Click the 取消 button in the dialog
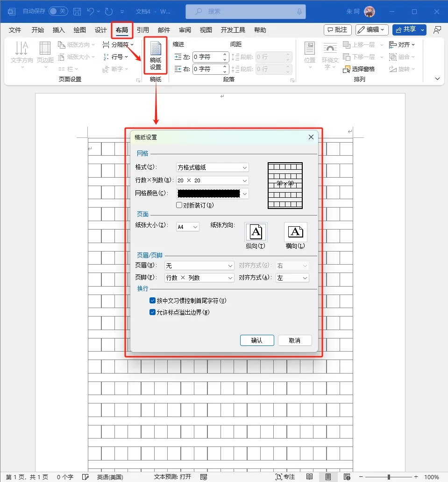This screenshot has height=482, width=448. [295, 340]
